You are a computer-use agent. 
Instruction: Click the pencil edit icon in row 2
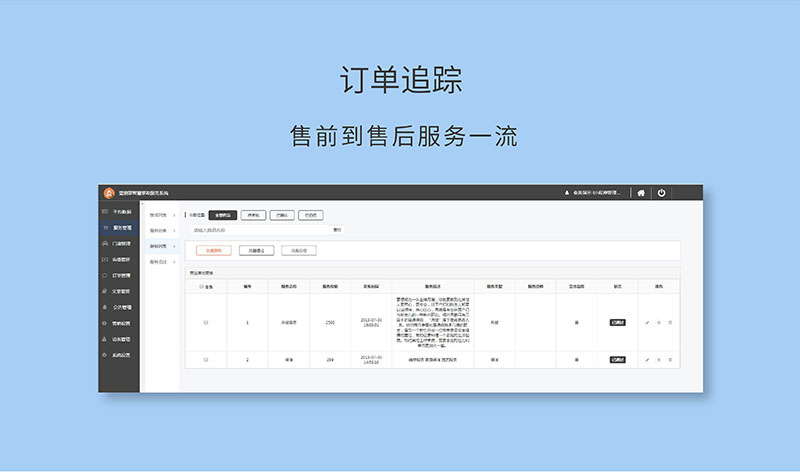point(647,360)
